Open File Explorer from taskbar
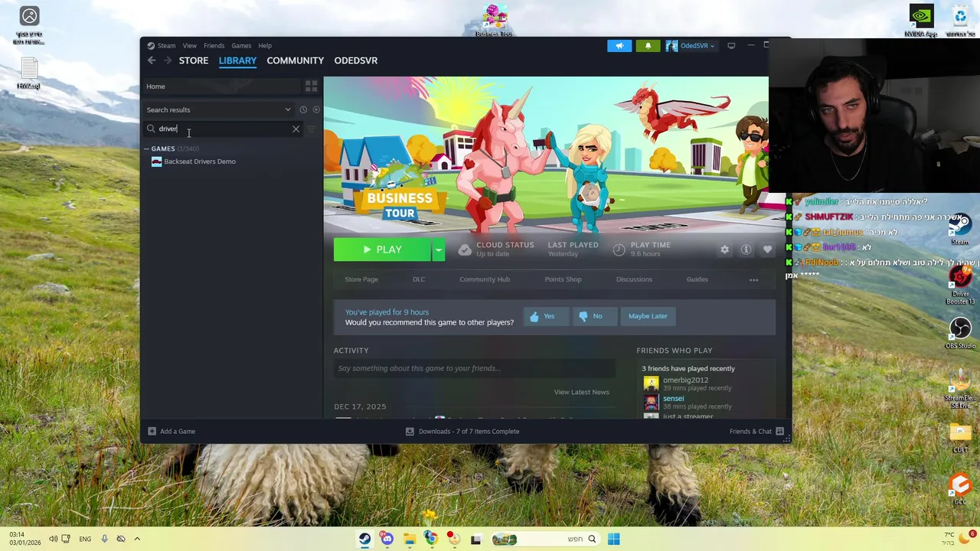 409,540
